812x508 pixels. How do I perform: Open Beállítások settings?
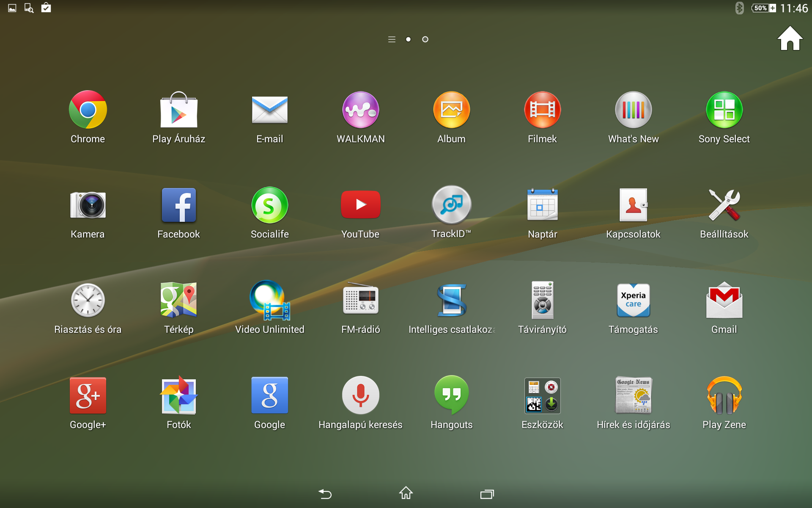pyautogui.click(x=724, y=205)
